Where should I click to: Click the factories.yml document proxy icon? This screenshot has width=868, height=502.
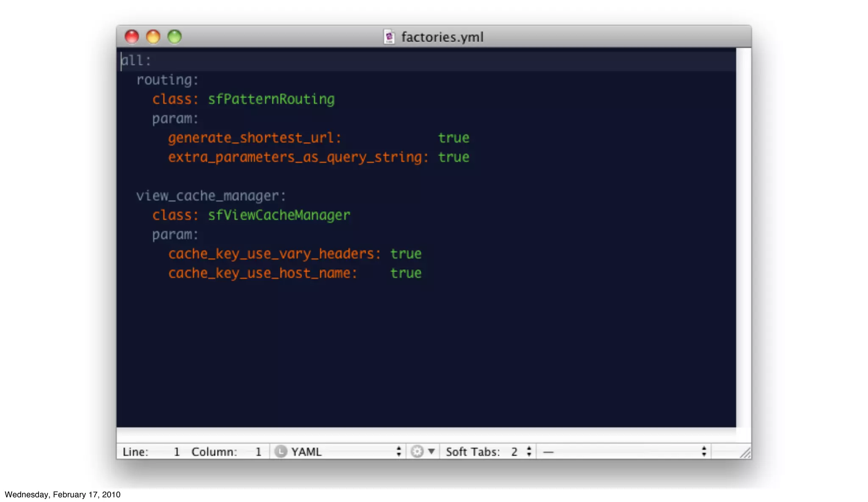click(x=389, y=37)
